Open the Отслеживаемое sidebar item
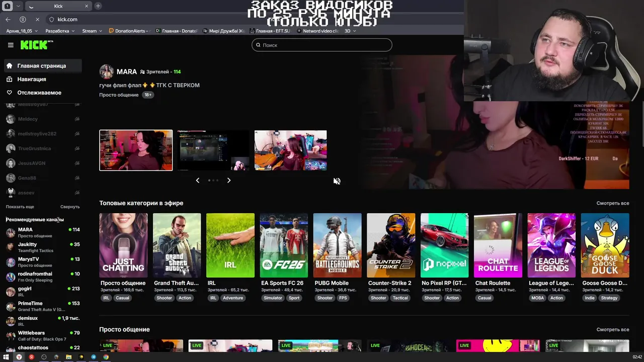644x362 pixels. click(x=43, y=93)
